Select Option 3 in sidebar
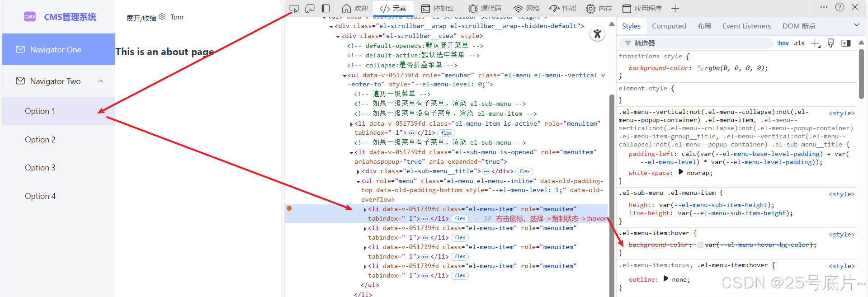 (x=59, y=168)
